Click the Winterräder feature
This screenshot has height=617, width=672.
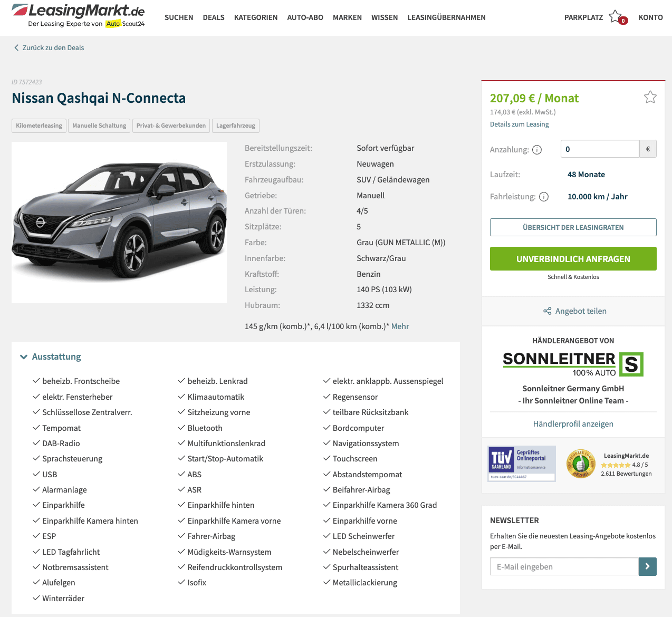pyautogui.click(x=63, y=599)
